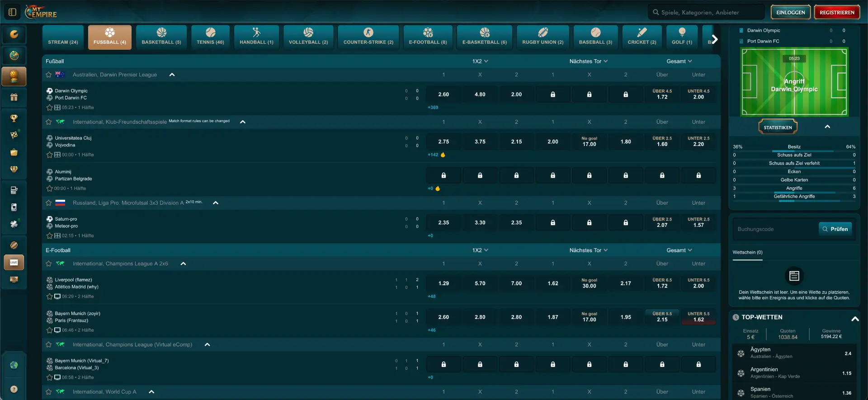
Task: Switch to the STREAM (24) tab
Action: coord(63,37)
